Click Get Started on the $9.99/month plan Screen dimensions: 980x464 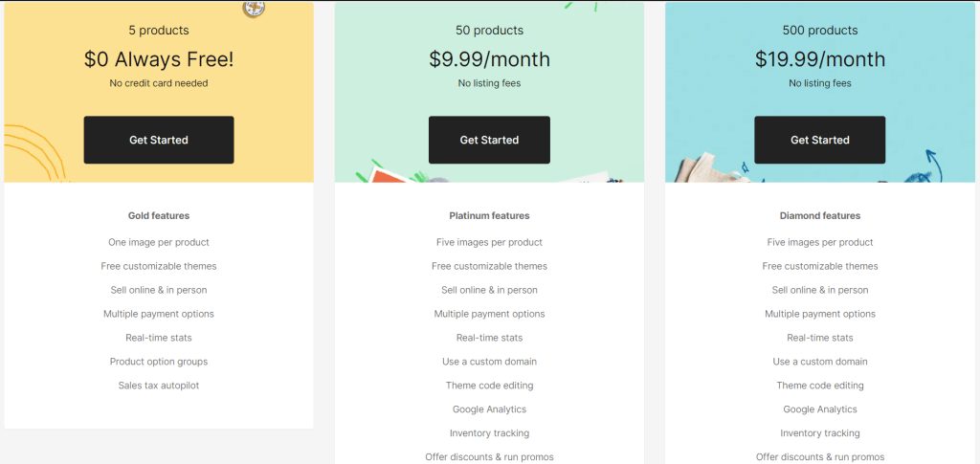point(489,140)
